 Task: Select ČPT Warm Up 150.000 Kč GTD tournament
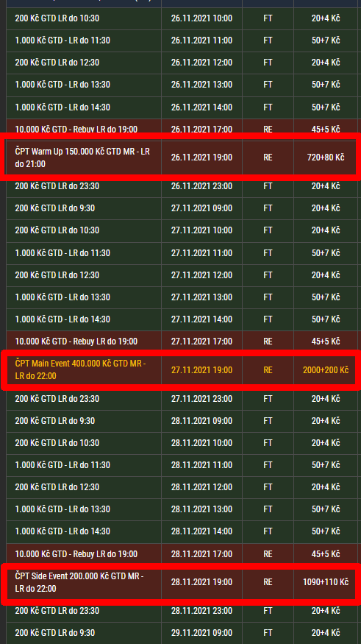[x=182, y=158]
